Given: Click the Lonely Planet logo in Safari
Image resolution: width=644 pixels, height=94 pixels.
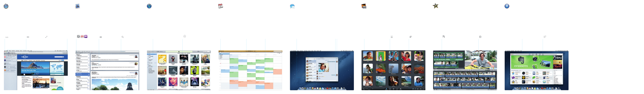Looking at the screenshot, I should tap(25, 57).
